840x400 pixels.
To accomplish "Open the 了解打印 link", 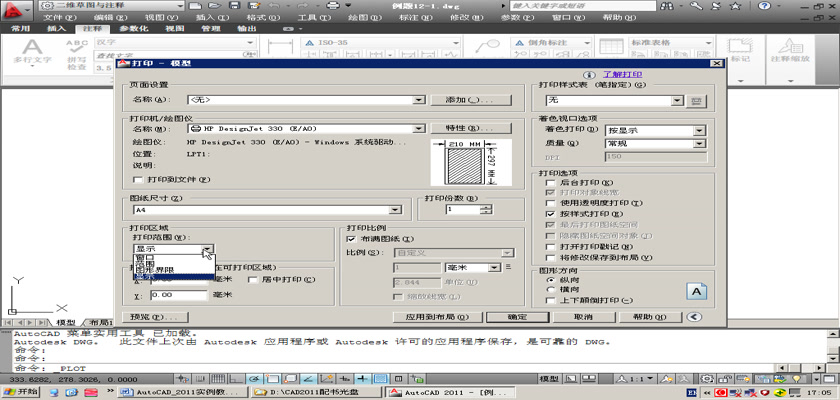I will click(622, 75).
